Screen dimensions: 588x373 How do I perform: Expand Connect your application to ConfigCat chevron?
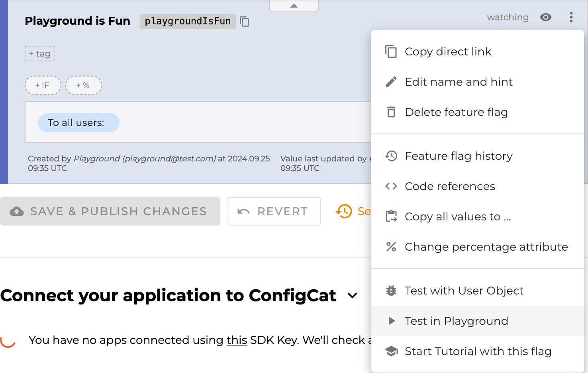coord(352,296)
